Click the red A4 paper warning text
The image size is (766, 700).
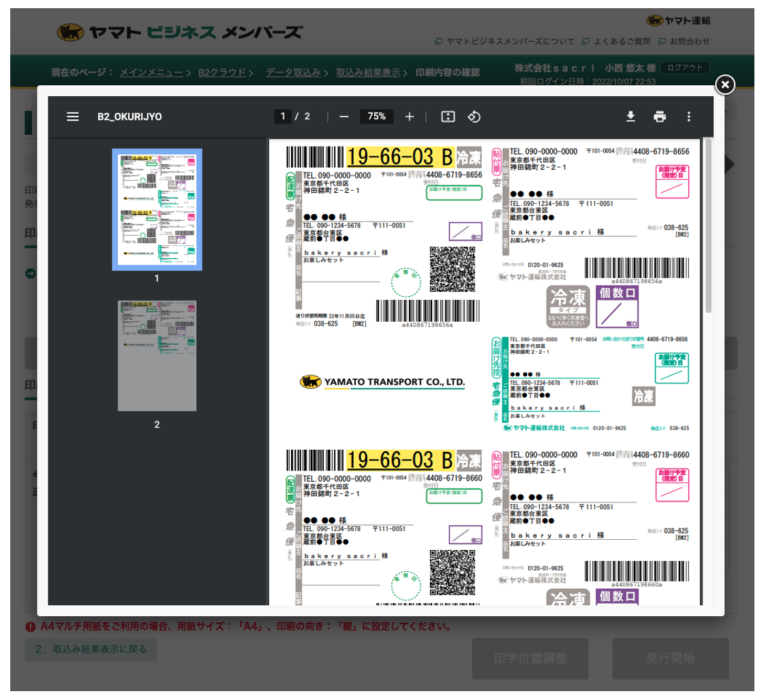(x=246, y=626)
